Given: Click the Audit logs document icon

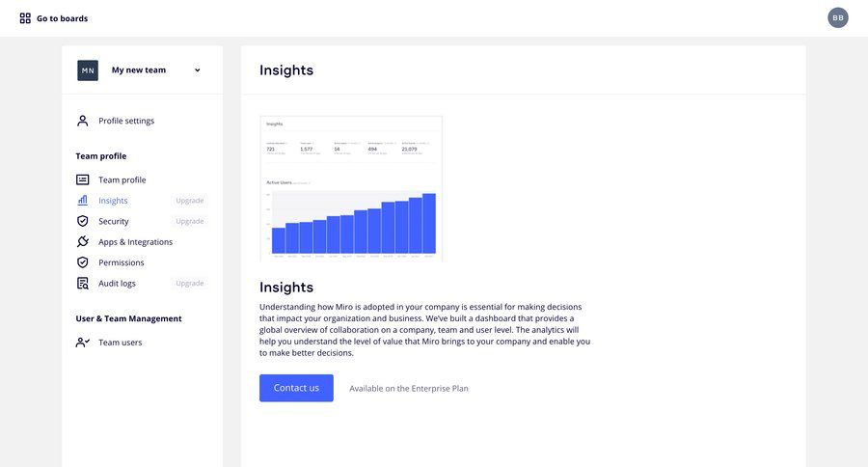Looking at the screenshot, I should coord(83,283).
